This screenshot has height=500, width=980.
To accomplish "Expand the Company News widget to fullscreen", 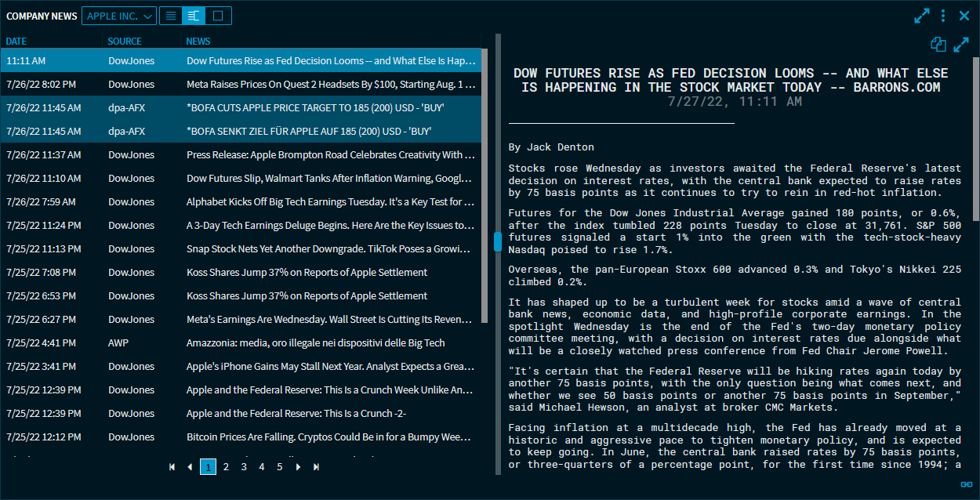I will (x=922, y=16).
